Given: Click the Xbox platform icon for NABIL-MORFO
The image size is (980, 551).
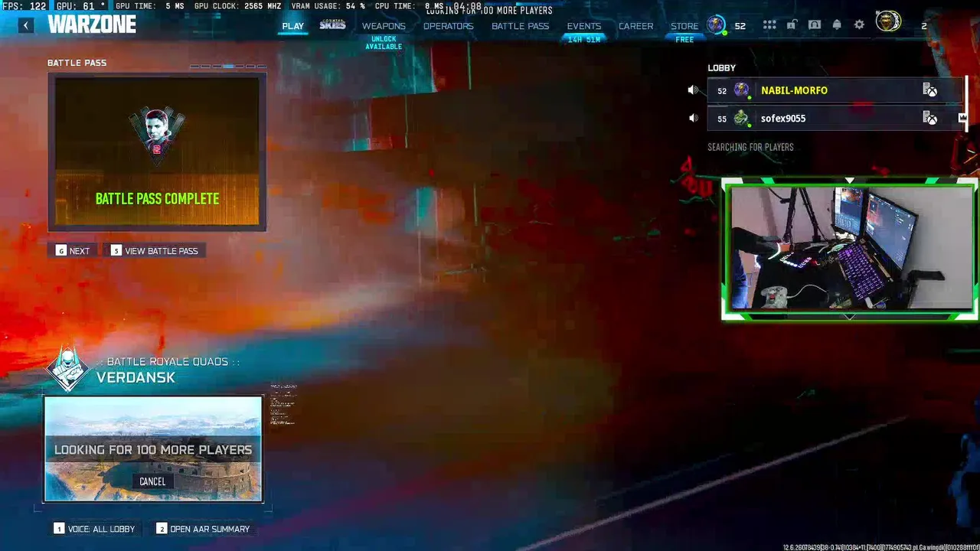Looking at the screenshot, I should [929, 90].
